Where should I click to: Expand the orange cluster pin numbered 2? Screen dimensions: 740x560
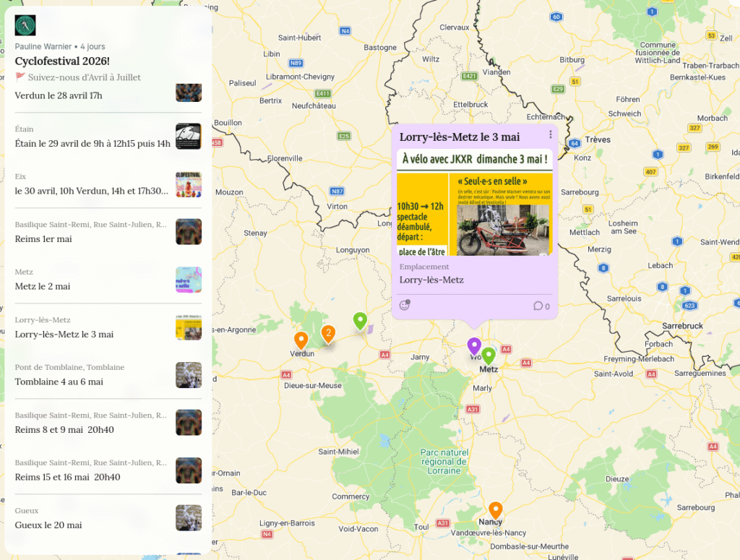point(328,333)
